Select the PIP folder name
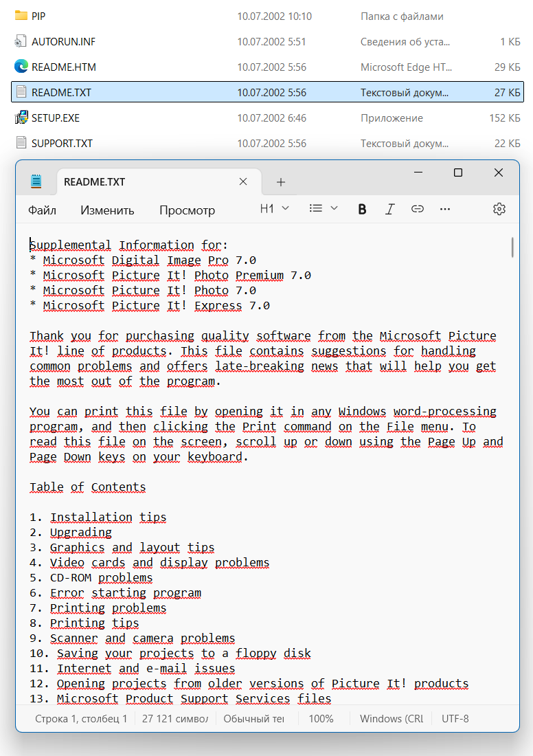The width and height of the screenshot is (533, 756). [x=38, y=16]
